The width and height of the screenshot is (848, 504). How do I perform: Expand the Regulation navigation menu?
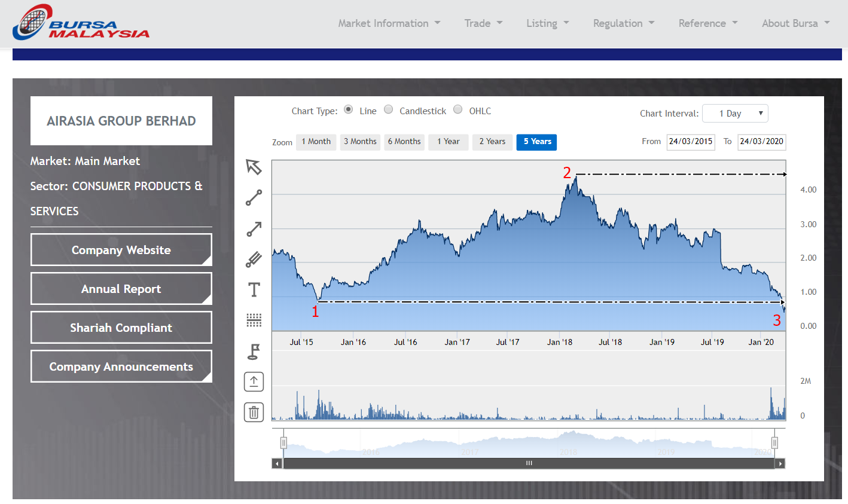tap(624, 23)
